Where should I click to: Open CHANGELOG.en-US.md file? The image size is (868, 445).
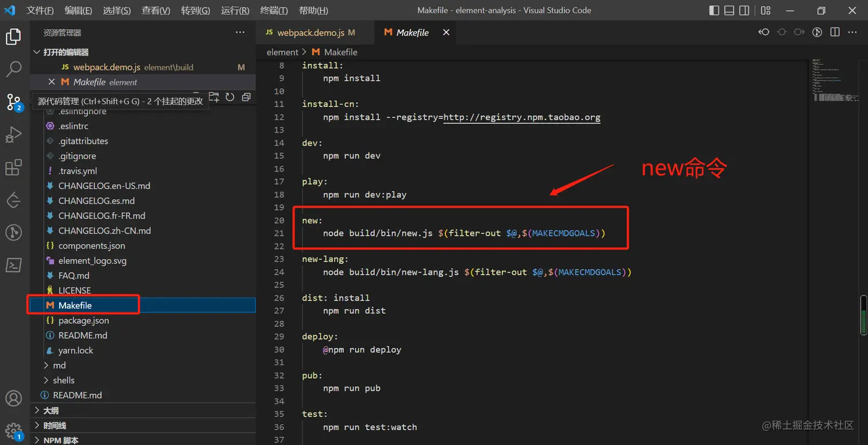pyautogui.click(x=143, y=186)
